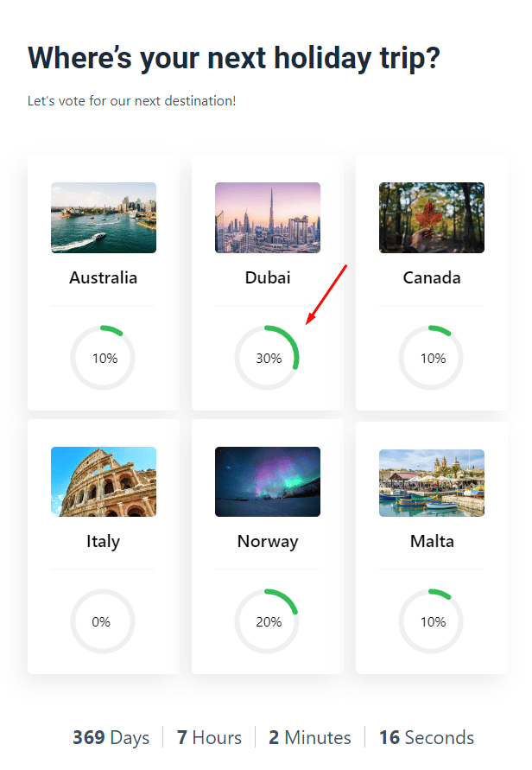Click the page heading about holiday trip

(x=233, y=59)
